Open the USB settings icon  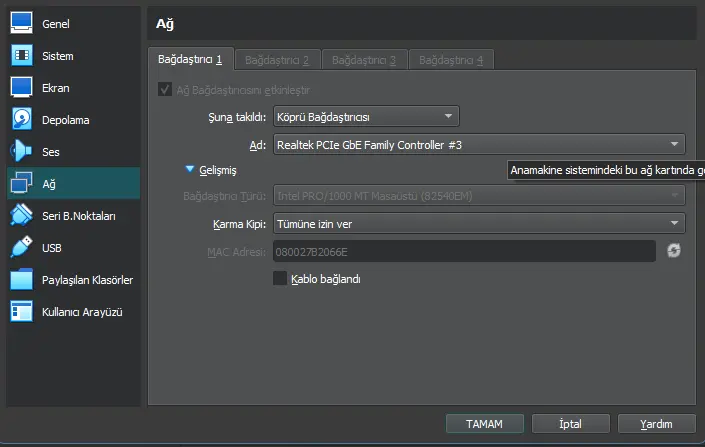pos(22,248)
